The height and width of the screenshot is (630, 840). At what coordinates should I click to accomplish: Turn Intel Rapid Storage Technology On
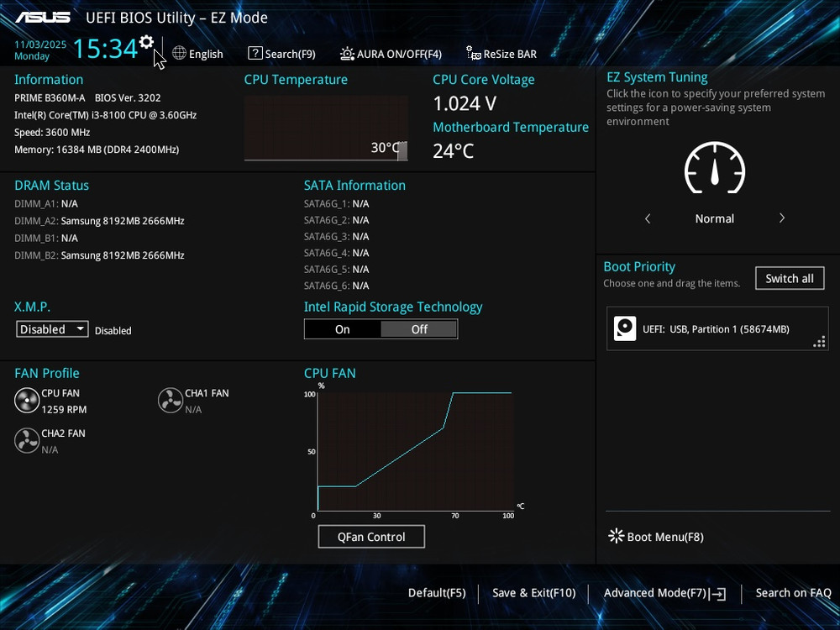tap(343, 329)
